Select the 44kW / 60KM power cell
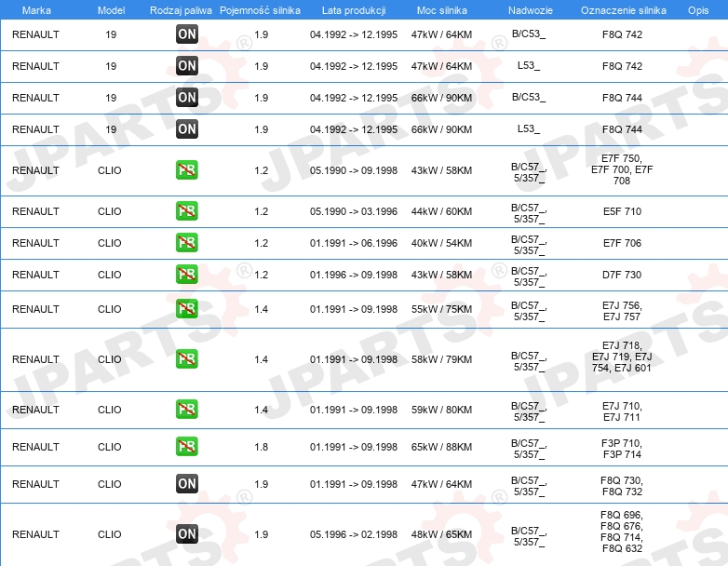The height and width of the screenshot is (566, 728). [x=441, y=211]
